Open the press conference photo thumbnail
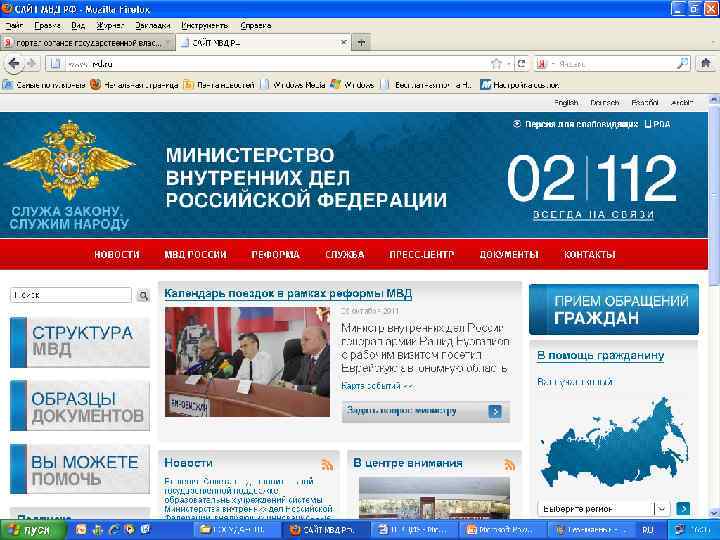Screen dimensions: 720x540 pyautogui.click(x=247, y=362)
